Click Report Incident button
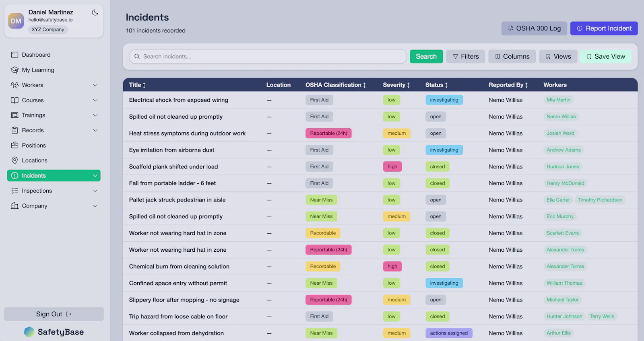The image size is (644, 341). coord(604,28)
